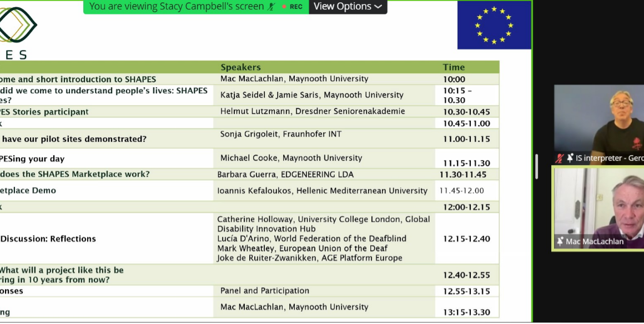Viewport: 644px width, 324px height.
Task: Click "Ioannis Kefaloukos, Hellenic Mediterranean University"
Action: tap(323, 191)
